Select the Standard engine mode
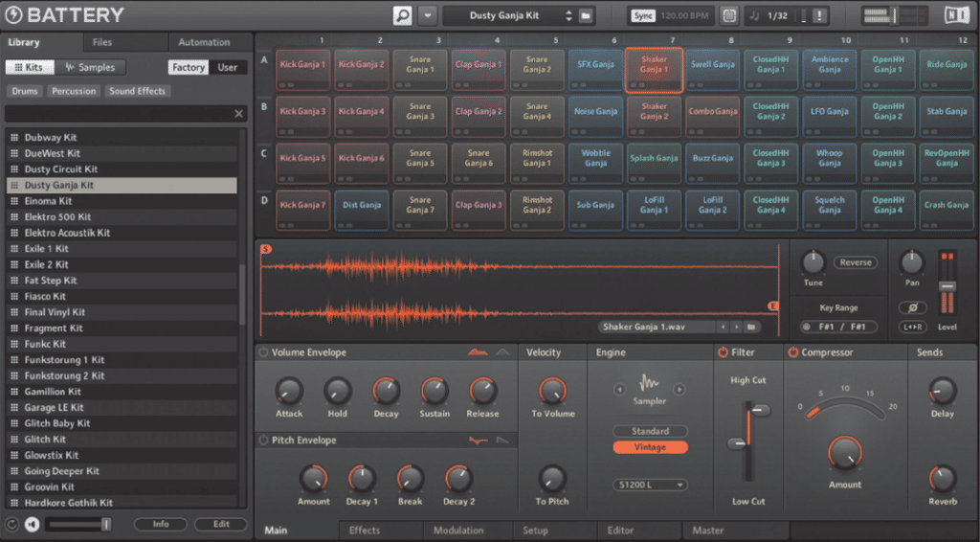Screen dimensions: 980x542 [x=650, y=431]
